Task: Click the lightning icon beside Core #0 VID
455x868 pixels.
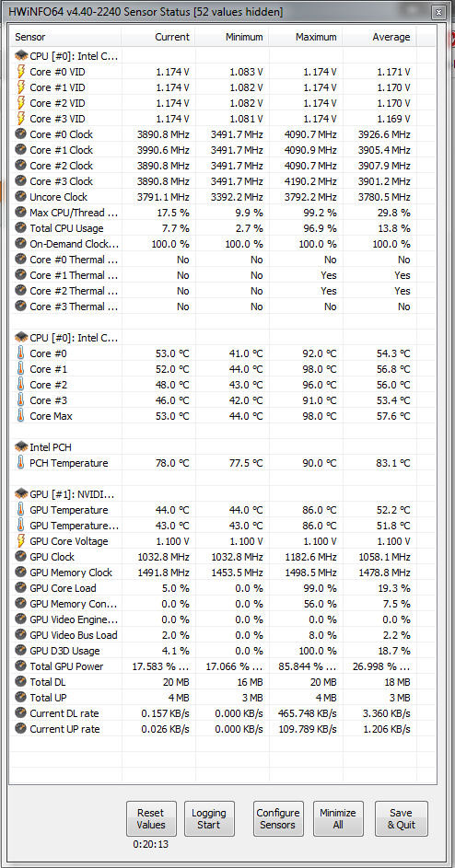Action: coord(20,72)
